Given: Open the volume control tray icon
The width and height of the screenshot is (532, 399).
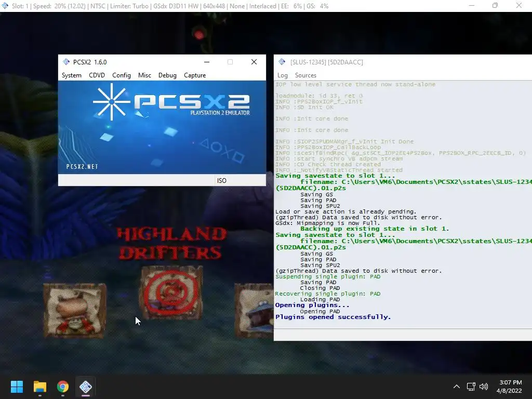Looking at the screenshot, I should 484,387.
